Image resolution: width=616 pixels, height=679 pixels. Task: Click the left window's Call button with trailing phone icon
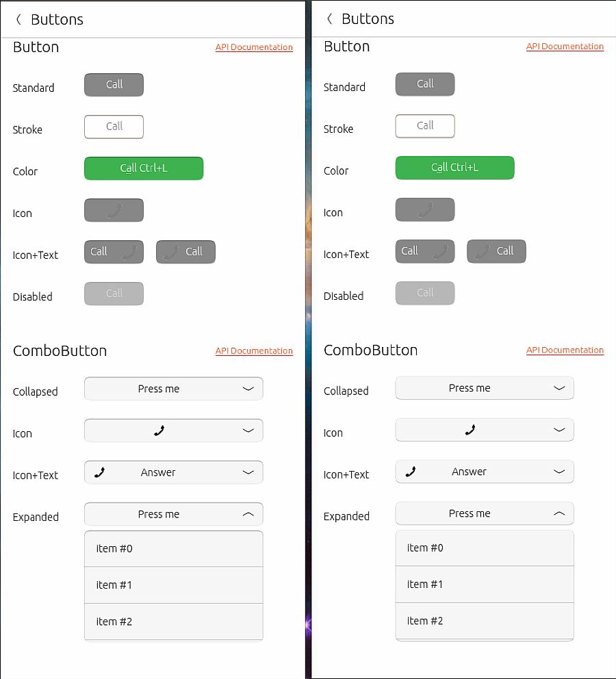tap(114, 252)
